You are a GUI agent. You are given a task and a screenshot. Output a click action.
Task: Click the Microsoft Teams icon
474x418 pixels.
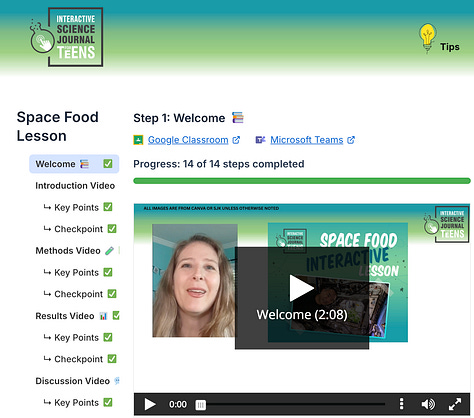[260, 140]
